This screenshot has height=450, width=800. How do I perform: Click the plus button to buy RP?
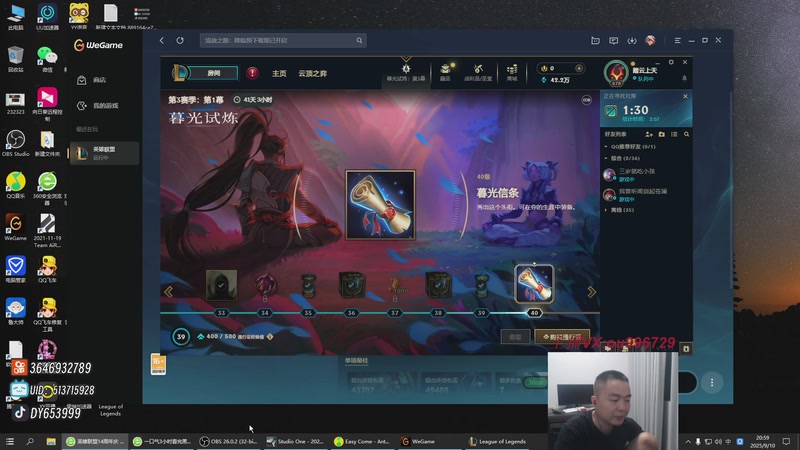click(x=579, y=68)
